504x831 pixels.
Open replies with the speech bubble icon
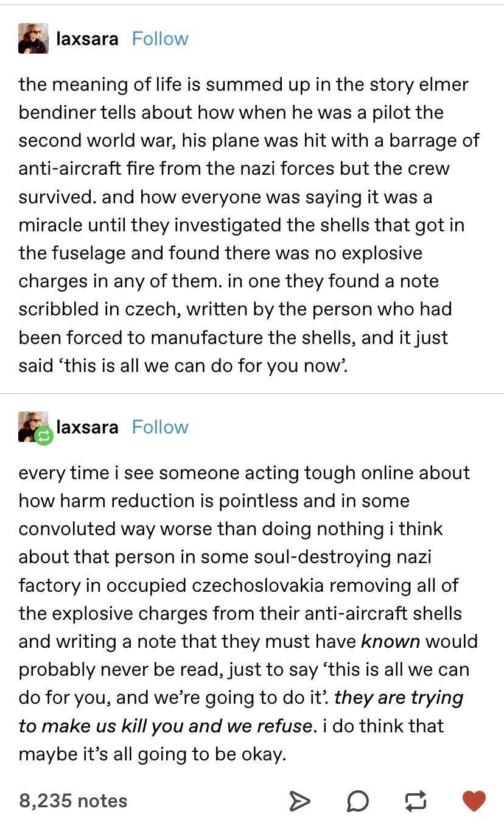point(357,801)
